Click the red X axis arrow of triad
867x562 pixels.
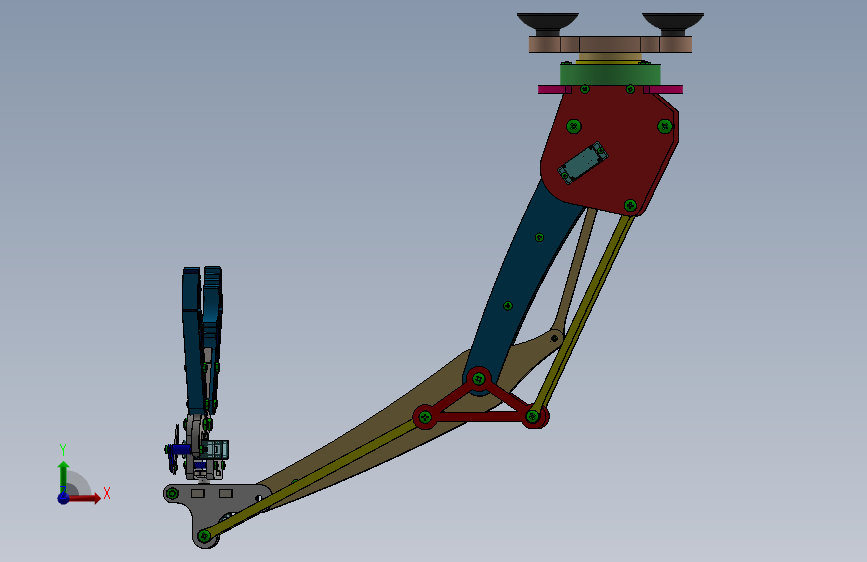click(x=86, y=498)
